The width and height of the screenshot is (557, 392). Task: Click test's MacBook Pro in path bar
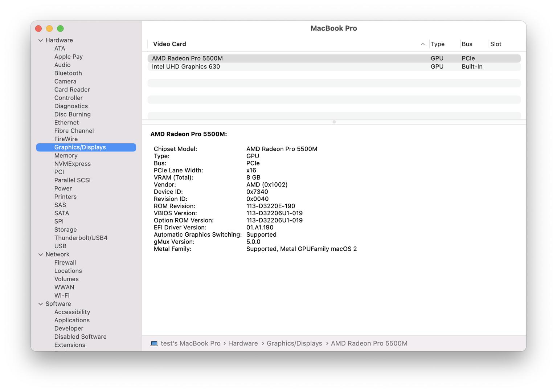191,343
